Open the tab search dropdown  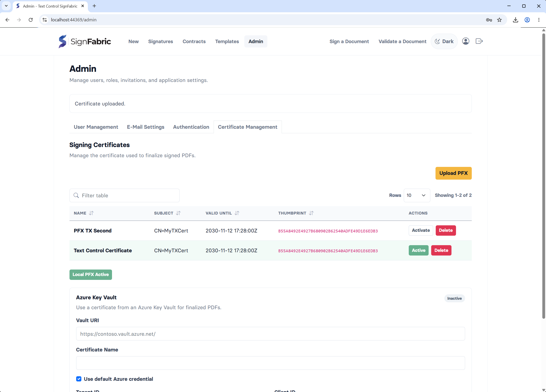pos(6,6)
